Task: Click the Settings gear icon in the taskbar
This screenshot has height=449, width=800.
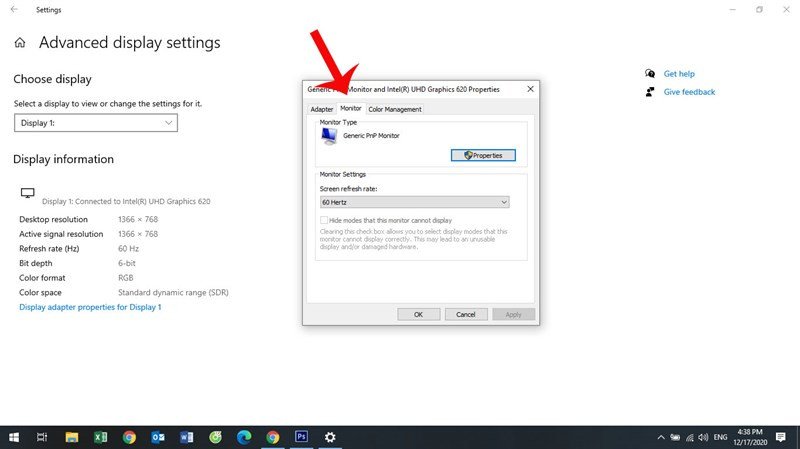Action: coord(330,437)
